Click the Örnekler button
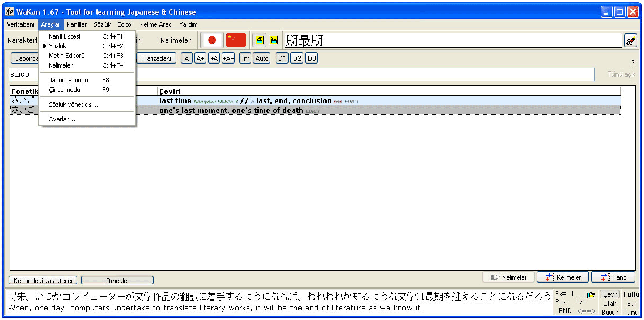This screenshot has height=320, width=644. click(x=117, y=280)
